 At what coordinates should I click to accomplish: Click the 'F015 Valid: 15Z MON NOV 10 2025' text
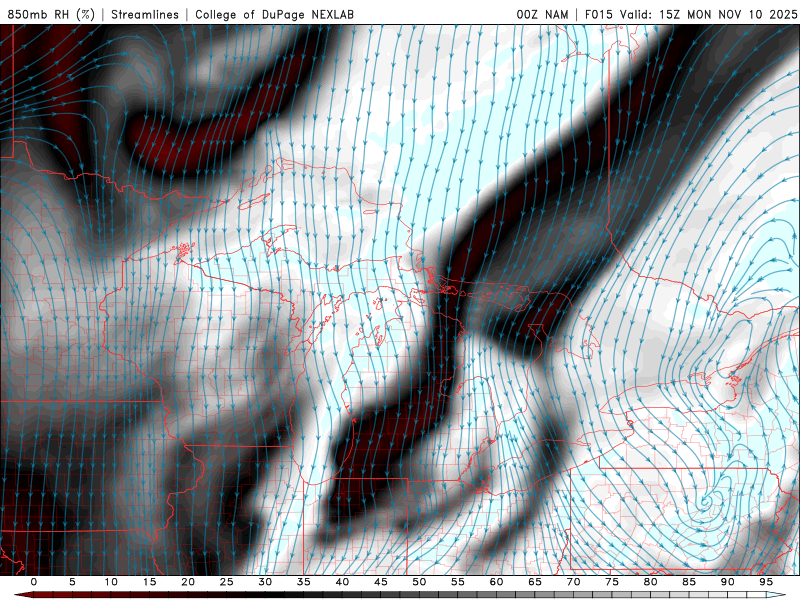pos(691,14)
